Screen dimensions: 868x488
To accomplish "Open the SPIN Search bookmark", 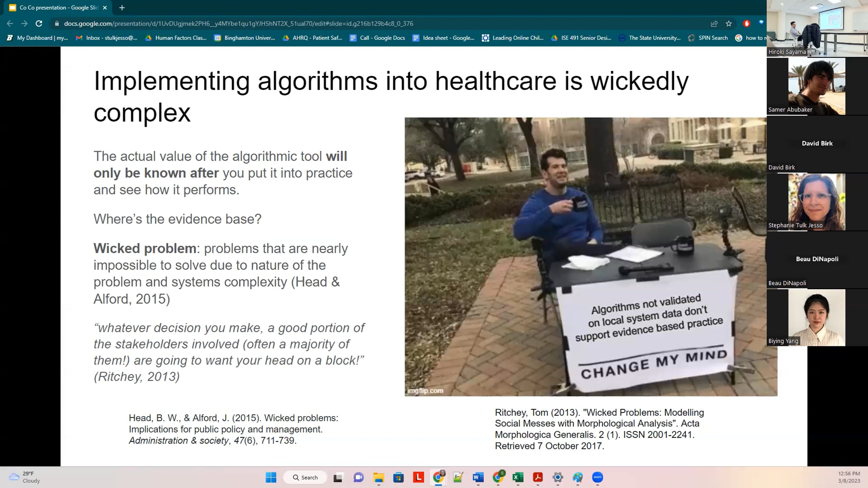I will coord(708,38).
